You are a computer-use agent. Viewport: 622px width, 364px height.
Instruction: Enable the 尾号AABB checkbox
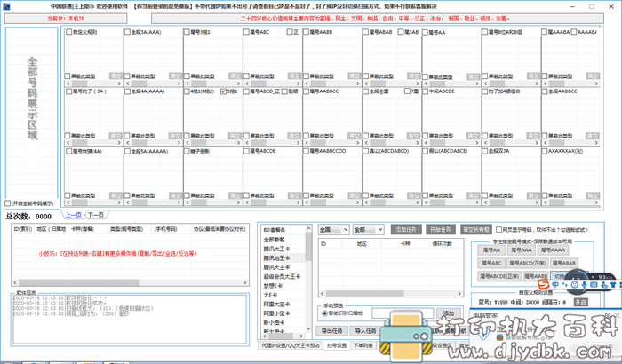click(307, 32)
